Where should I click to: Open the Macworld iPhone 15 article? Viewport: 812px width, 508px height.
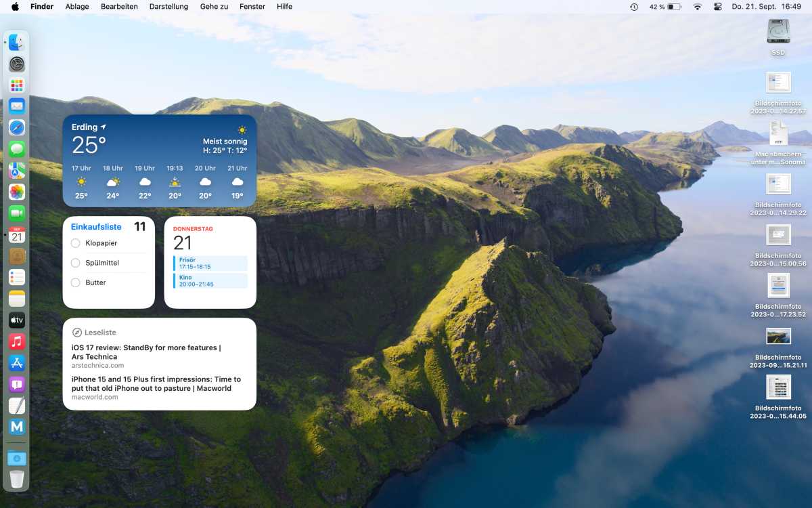click(156, 384)
